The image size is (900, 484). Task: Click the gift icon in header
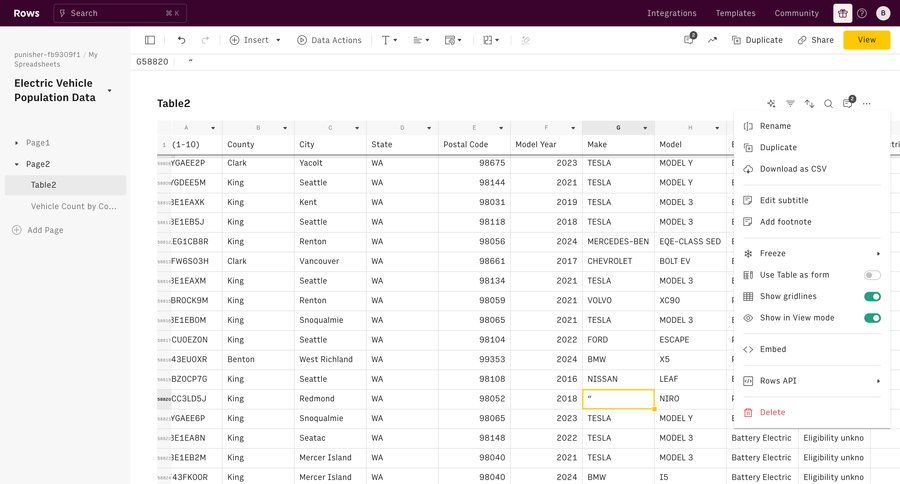click(x=843, y=13)
